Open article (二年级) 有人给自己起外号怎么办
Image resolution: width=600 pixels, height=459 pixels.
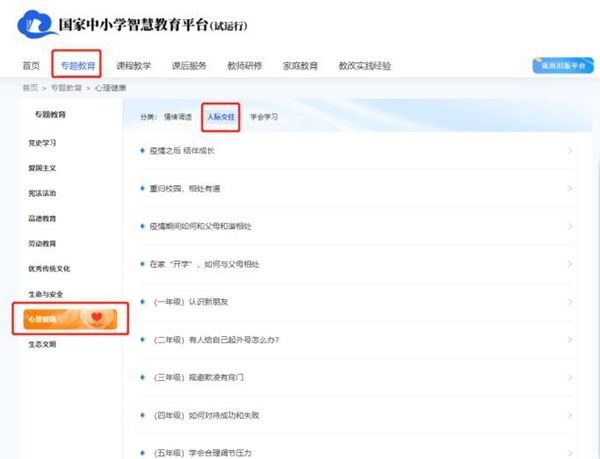pos(220,339)
